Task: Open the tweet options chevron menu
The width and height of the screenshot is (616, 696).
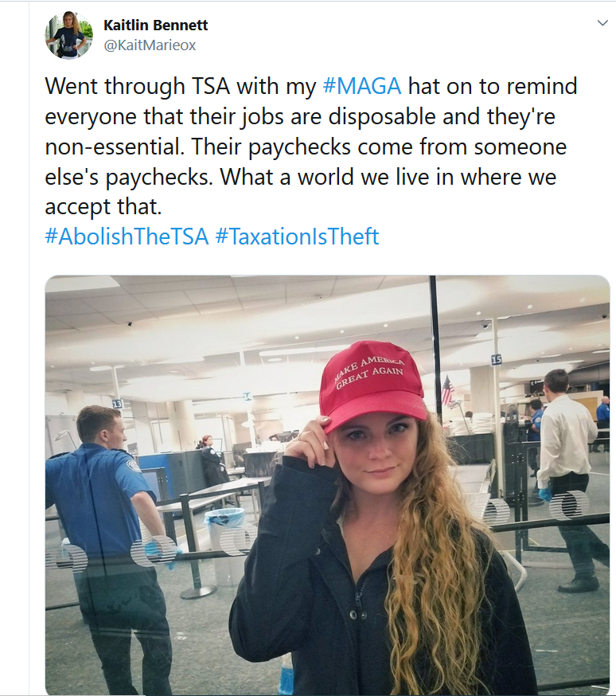Action: point(602,24)
